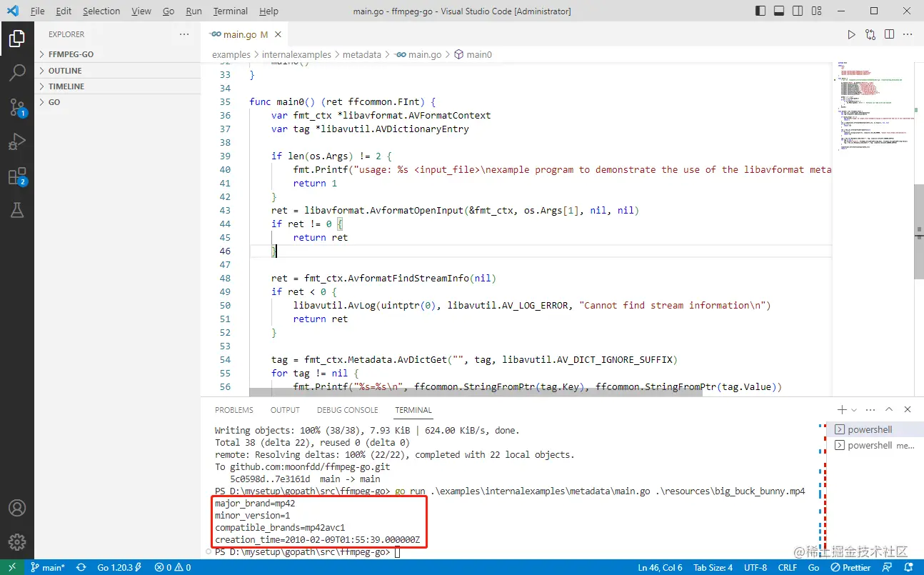Screen dimensions: 924x575
Task: Switch to the DEBUG CONSOLE tab
Action: pyautogui.click(x=348, y=410)
